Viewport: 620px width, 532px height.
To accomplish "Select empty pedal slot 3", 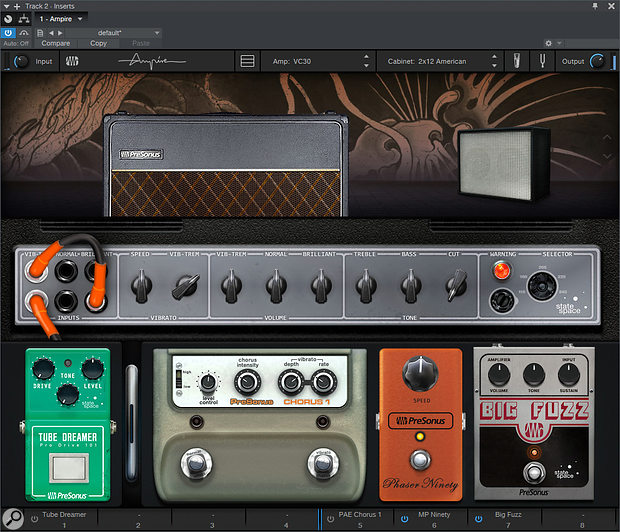I will (x=209, y=519).
